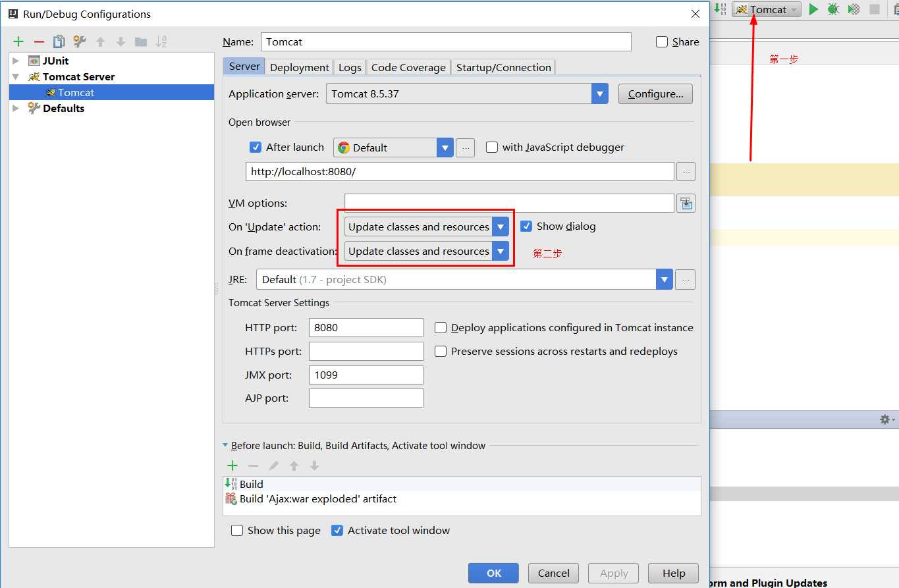Click Make Project icon in IDE toolbar
This screenshot has height=588, width=899.
(721, 9)
